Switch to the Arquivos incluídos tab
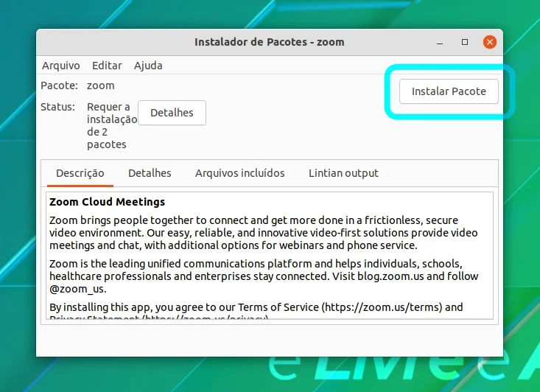The width and height of the screenshot is (540, 392). 239,173
